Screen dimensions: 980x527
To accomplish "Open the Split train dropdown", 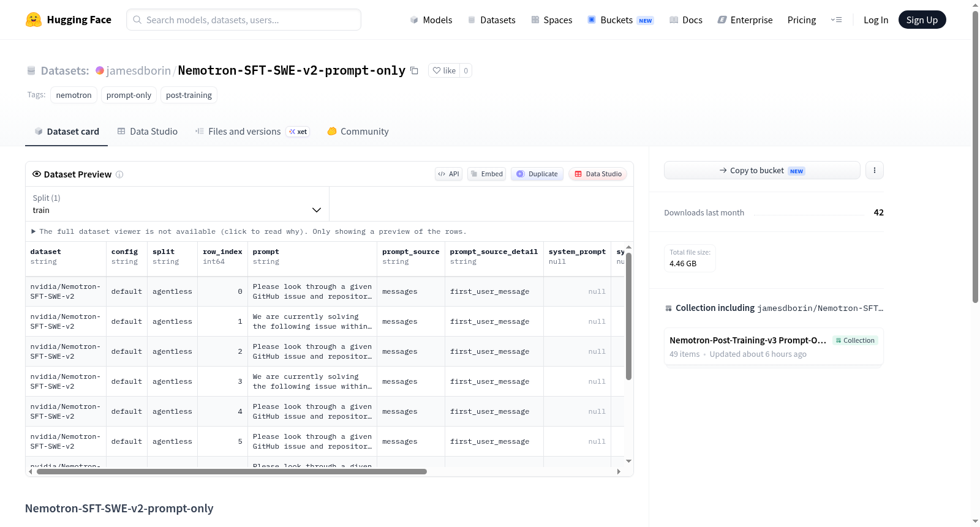I will tap(178, 204).
